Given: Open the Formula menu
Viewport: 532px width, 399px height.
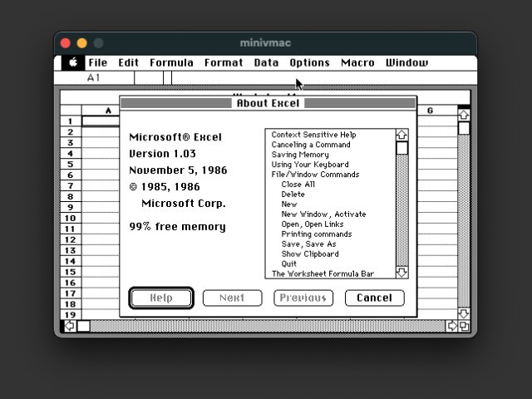Looking at the screenshot, I should (171, 63).
